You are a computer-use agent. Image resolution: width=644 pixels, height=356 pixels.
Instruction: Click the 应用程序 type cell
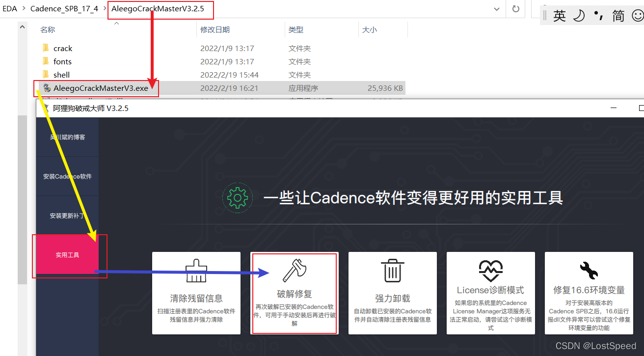click(303, 88)
